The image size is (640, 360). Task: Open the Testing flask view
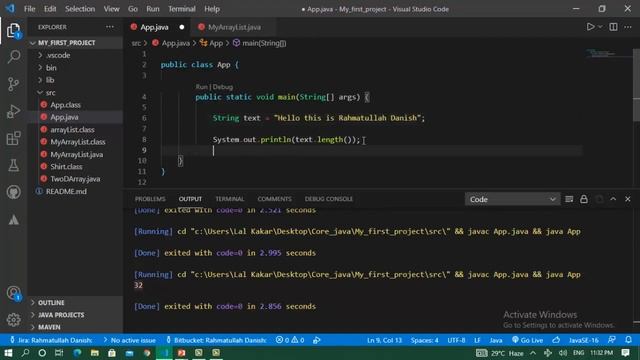click(13, 165)
